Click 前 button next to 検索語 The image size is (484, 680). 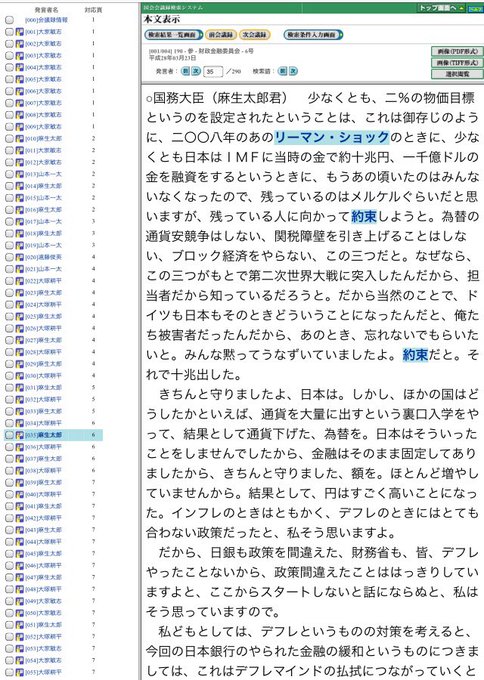(x=282, y=71)
